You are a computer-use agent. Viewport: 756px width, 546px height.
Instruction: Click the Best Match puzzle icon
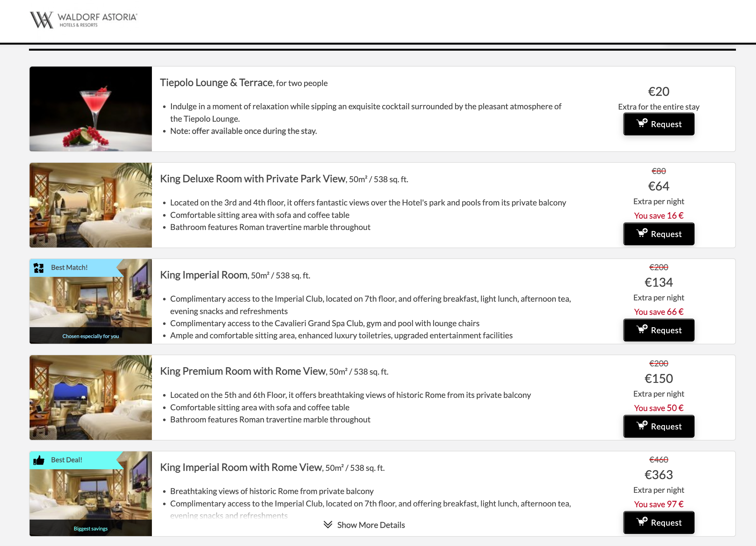(39, 268)
